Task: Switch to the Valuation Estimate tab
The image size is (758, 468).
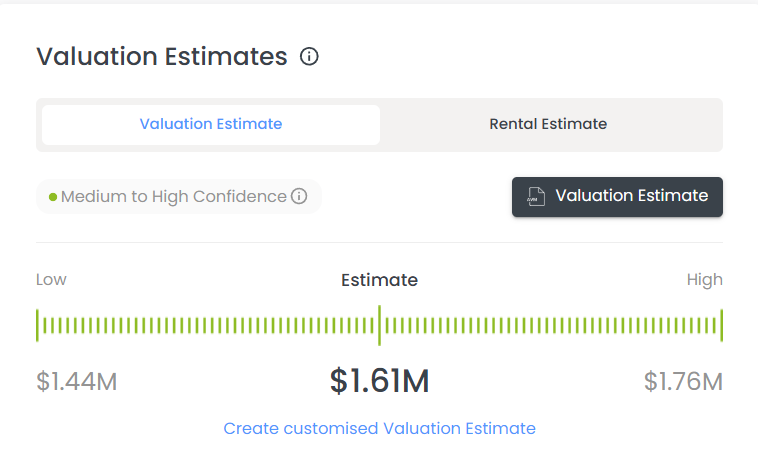Action: click(x=211, y=125)
